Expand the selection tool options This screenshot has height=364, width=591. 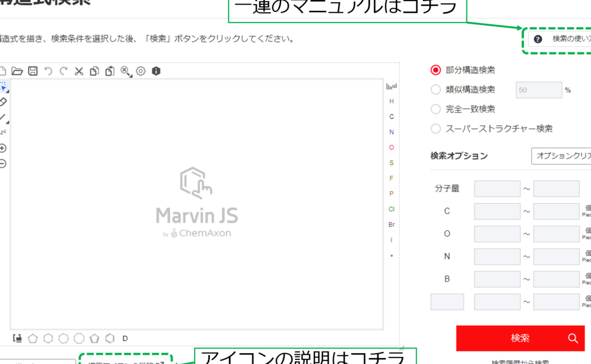[7, 92]
